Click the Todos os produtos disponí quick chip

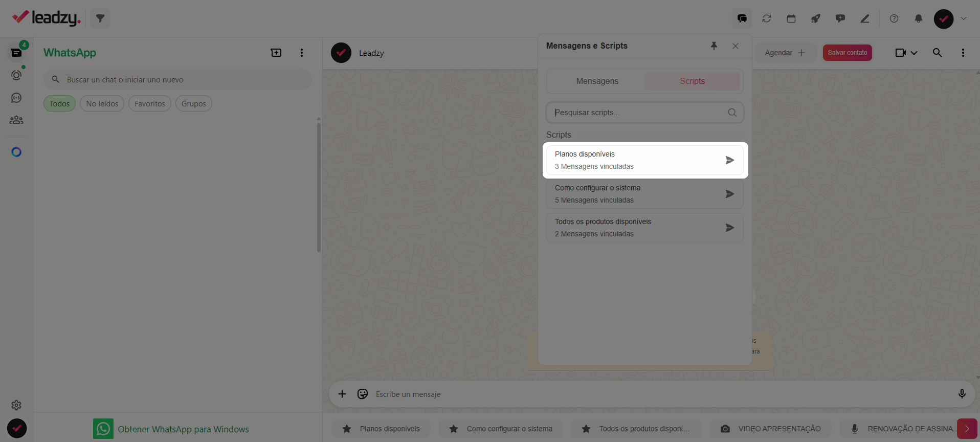point(636,429)
